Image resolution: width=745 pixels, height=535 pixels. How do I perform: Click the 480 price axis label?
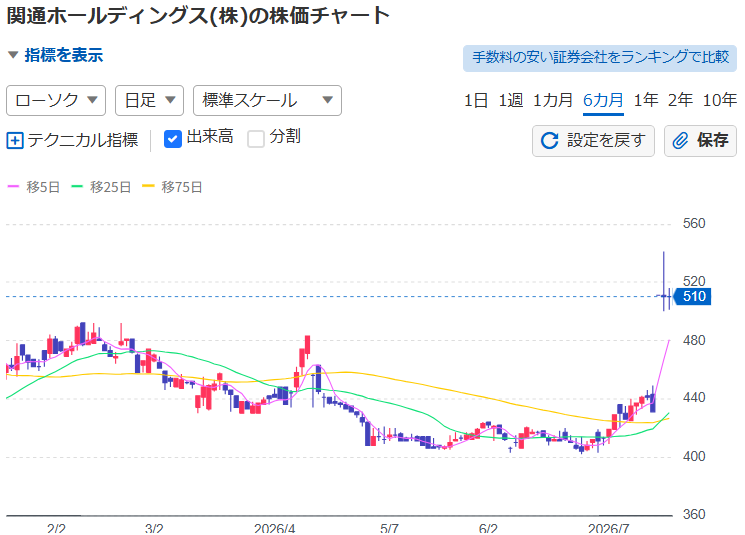(x=694, y=340)
